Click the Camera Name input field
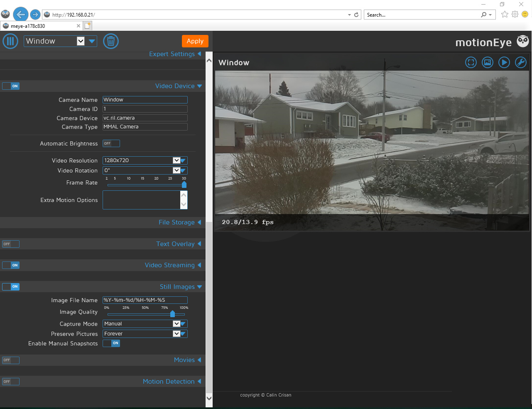Image resolution: width=532 pixels, height=409 pixels. [x=145, y=100]
